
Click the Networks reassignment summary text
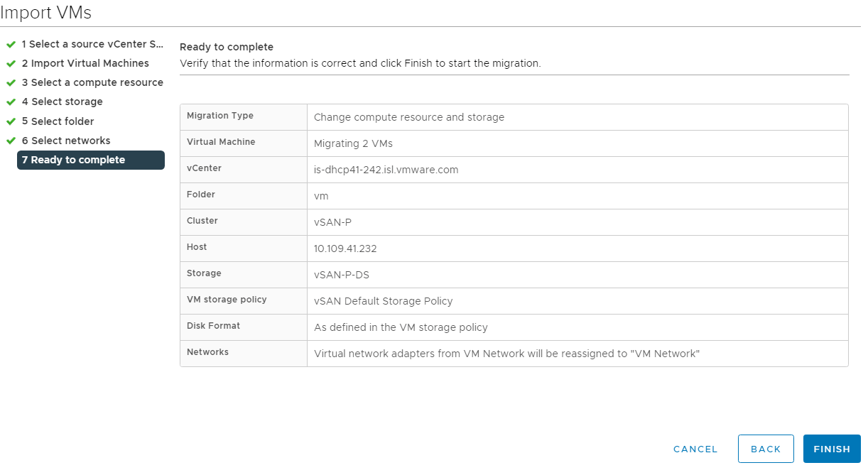point(506,353)
